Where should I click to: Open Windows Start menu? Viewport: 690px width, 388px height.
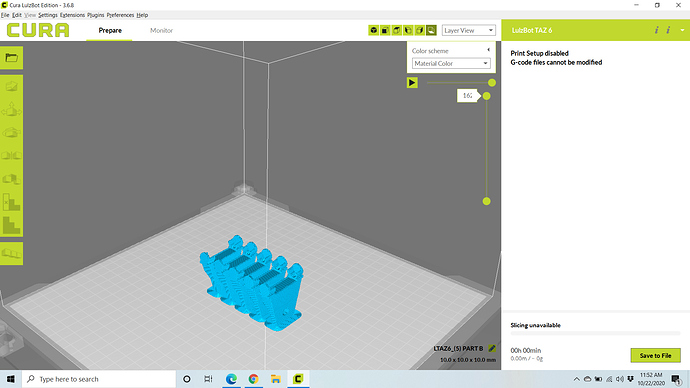[11, 379]
